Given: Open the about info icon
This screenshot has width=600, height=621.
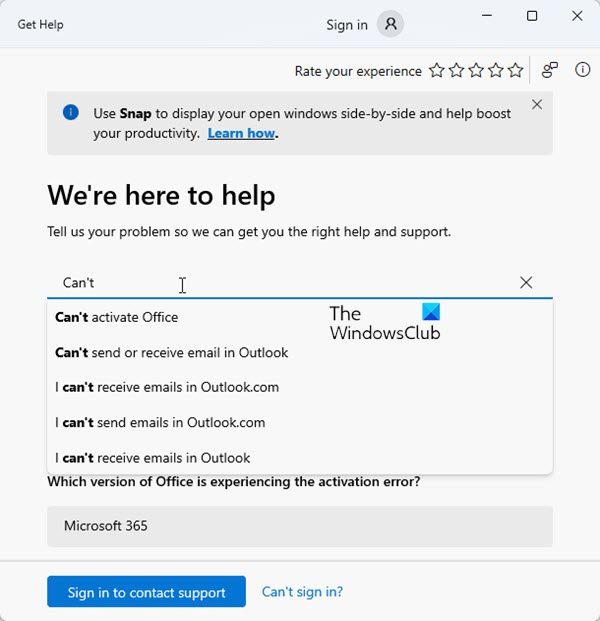Looking at the screenshot, I should 582,70.
